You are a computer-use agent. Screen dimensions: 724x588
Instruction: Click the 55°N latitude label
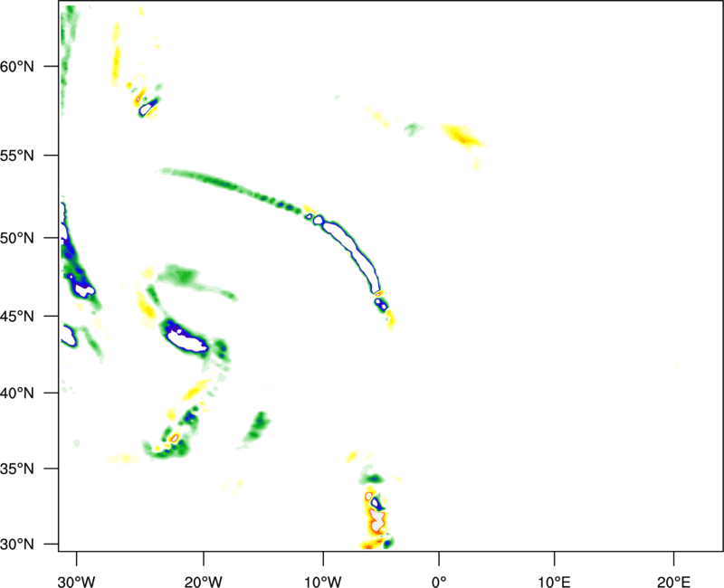[x=17, y=156]
